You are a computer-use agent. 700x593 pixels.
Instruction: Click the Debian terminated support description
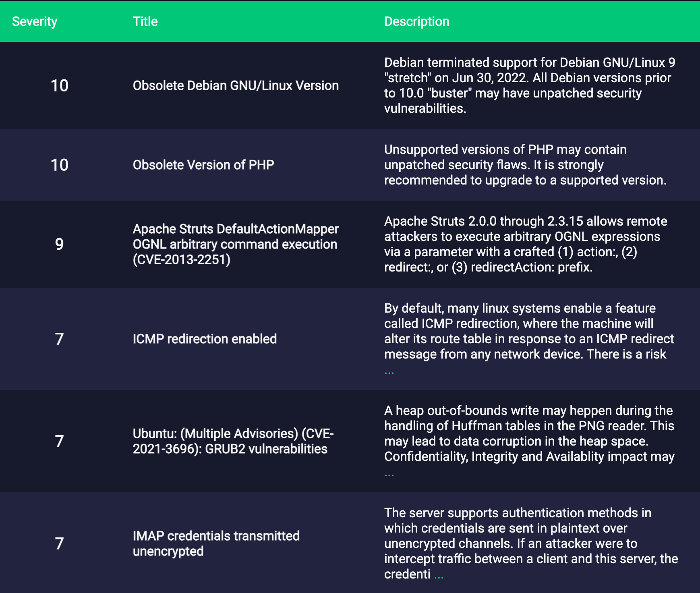tap(530, 85)
